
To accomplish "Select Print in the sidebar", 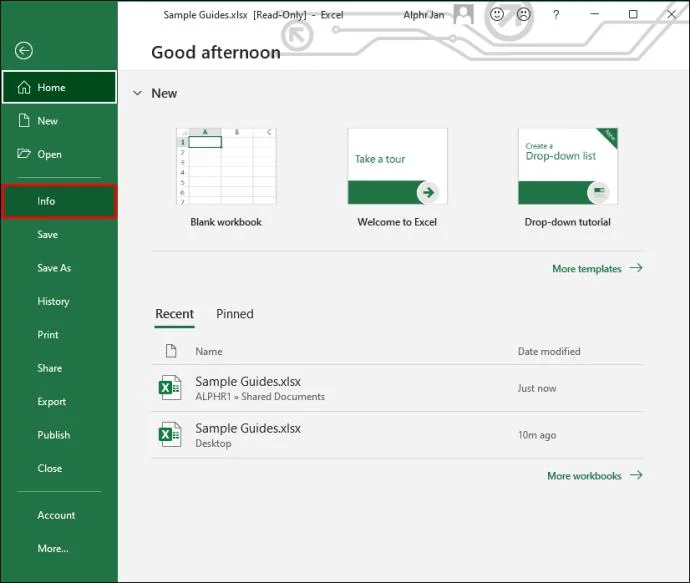I will (59, 335).
